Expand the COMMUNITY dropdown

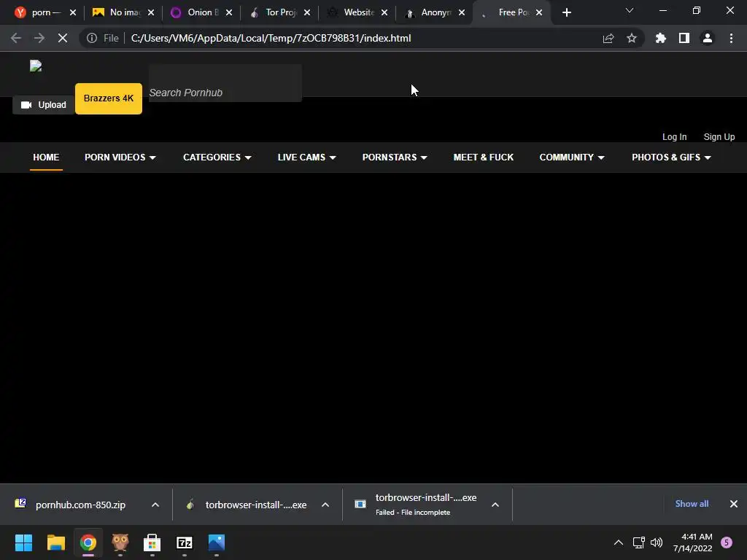(x=572, y=157)
